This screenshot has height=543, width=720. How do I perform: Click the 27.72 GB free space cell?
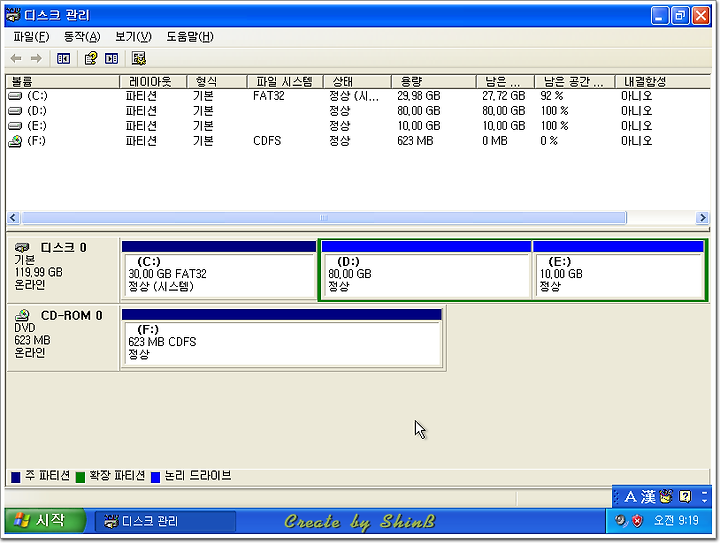[x=503, y=96]
